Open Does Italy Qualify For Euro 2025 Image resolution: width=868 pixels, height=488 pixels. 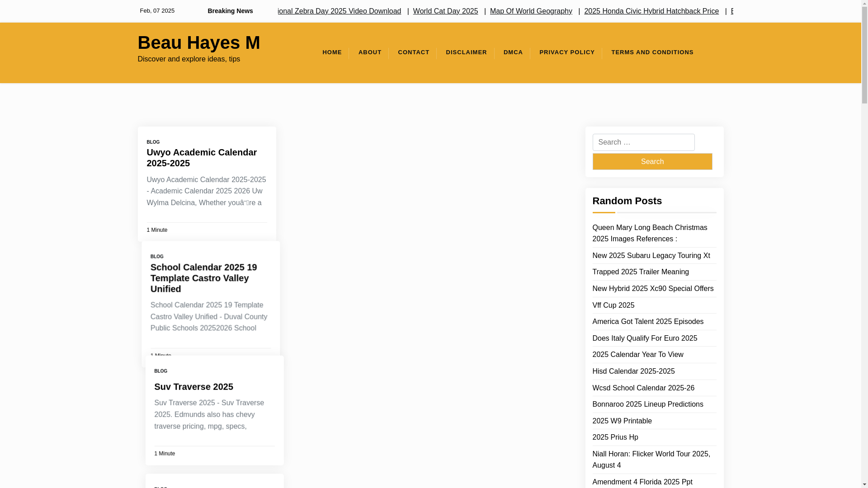645,338
